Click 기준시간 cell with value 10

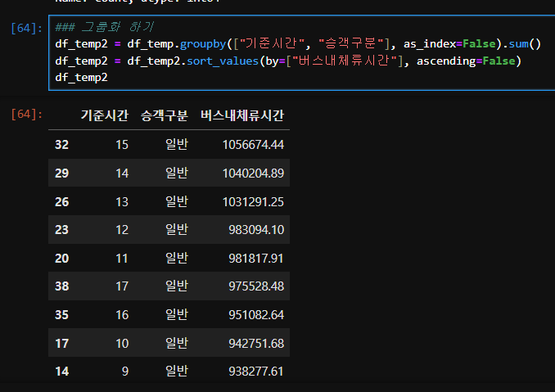point(122,343)
